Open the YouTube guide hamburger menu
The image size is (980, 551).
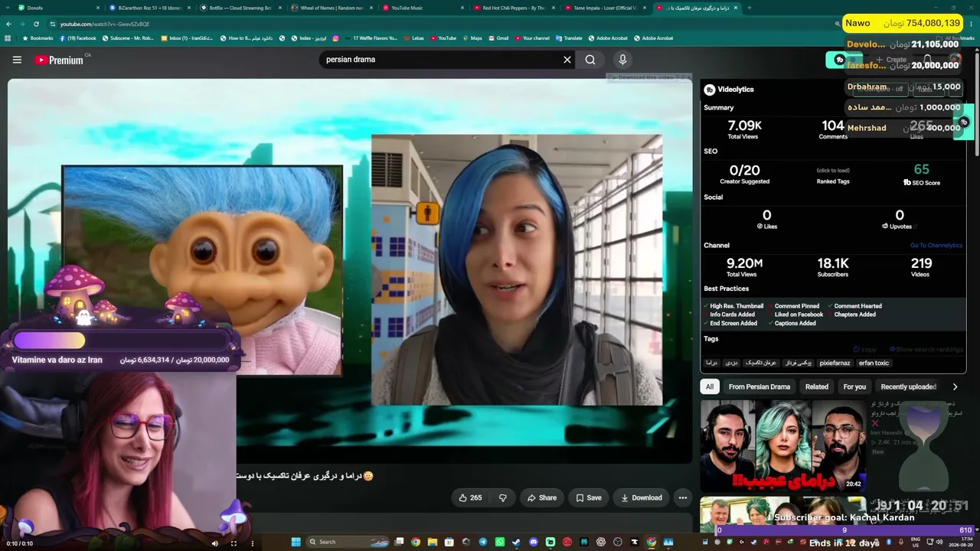(x=17, y=60)
